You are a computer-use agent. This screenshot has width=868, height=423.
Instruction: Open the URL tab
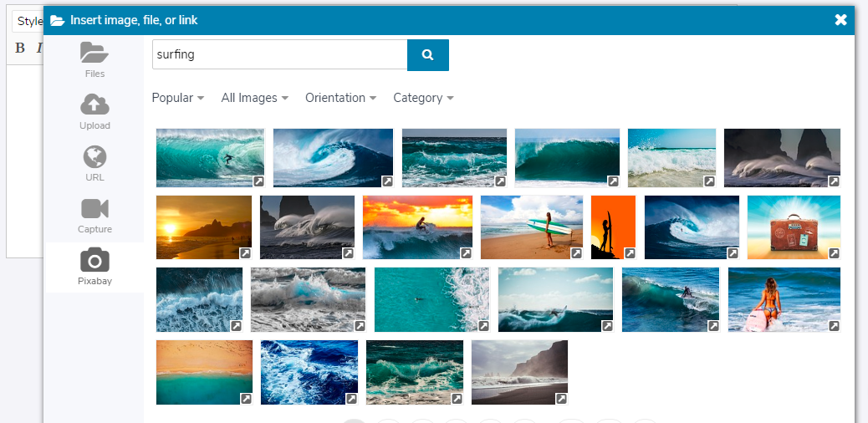click(94, 165)
